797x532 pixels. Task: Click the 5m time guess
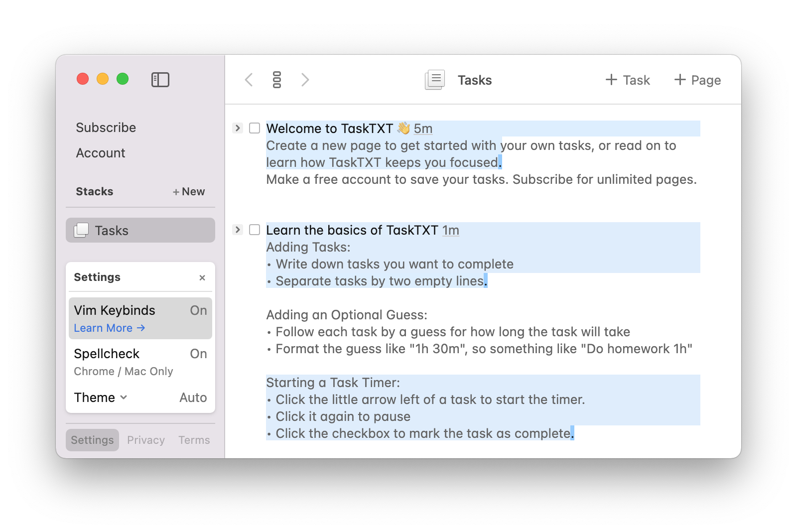[x=423, y=129]
